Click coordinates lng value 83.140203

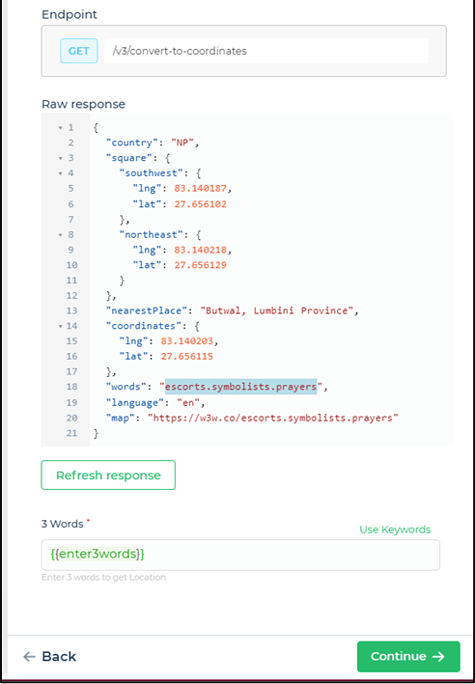187,341
